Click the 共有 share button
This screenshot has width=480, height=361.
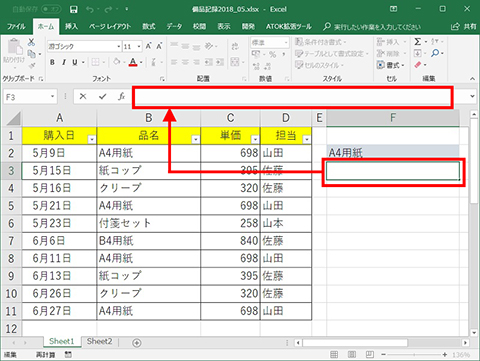pos(464,26)
